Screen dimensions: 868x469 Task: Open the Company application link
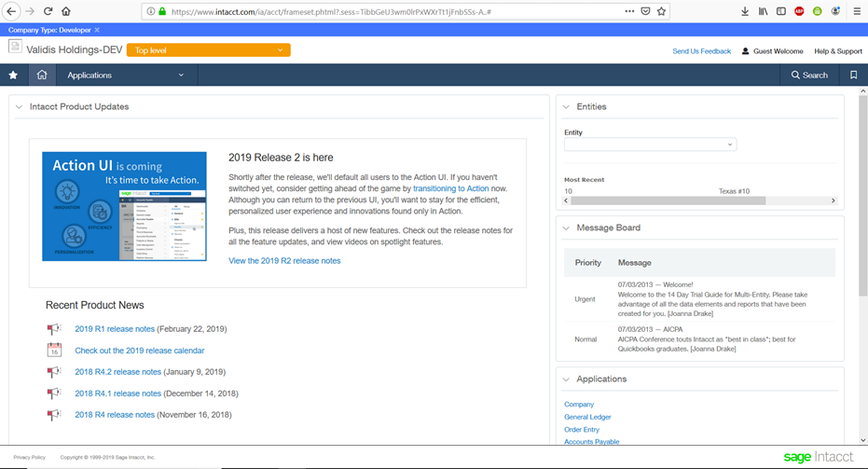click(579, 405)
